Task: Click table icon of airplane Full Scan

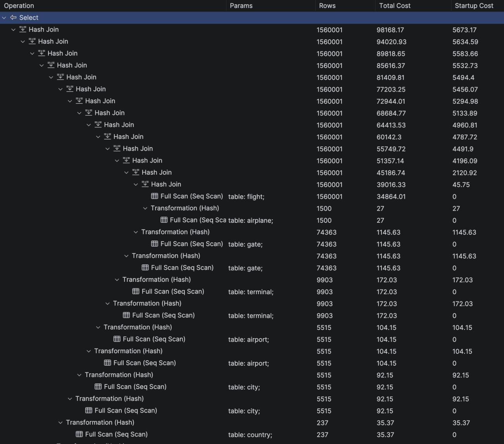Action: [x=164, y=220]
